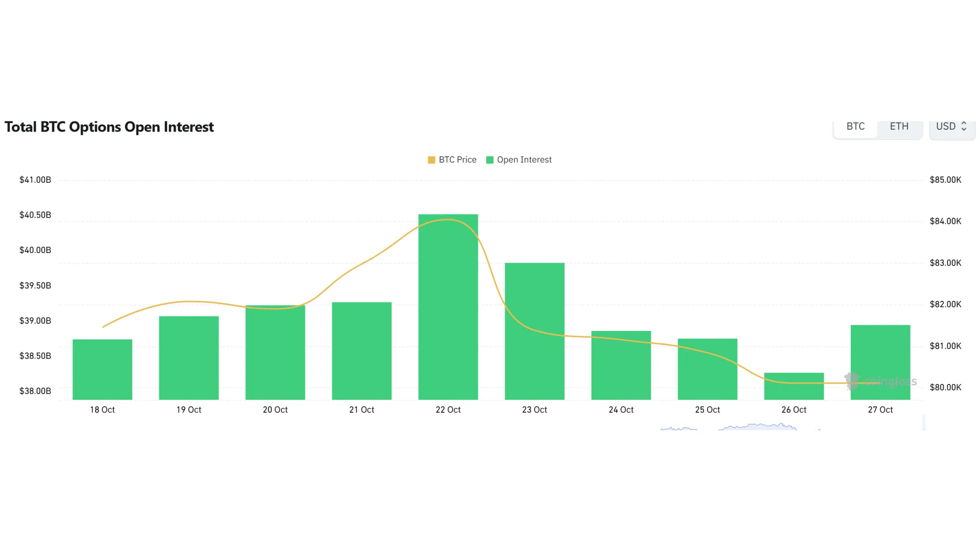Click the 18 Oct date label
This screenshot has height=551, width=980.
click(x=102, y=410)
